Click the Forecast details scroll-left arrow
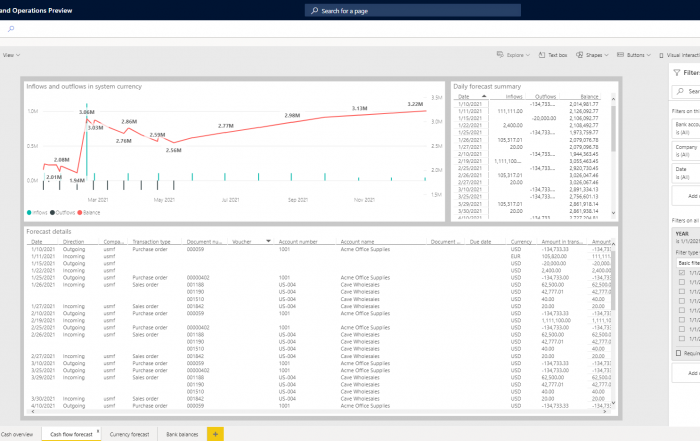700x441 pixels. (32, 412)
